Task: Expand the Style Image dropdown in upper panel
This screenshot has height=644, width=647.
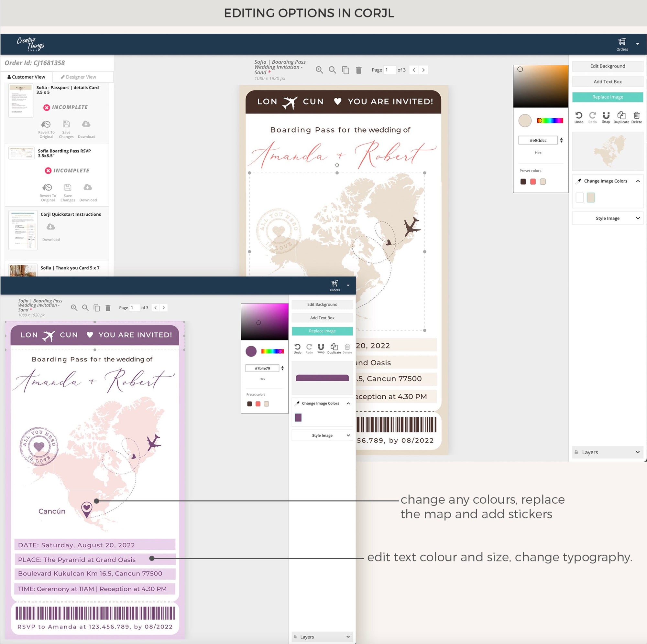Action: click(x=607, y=218)
